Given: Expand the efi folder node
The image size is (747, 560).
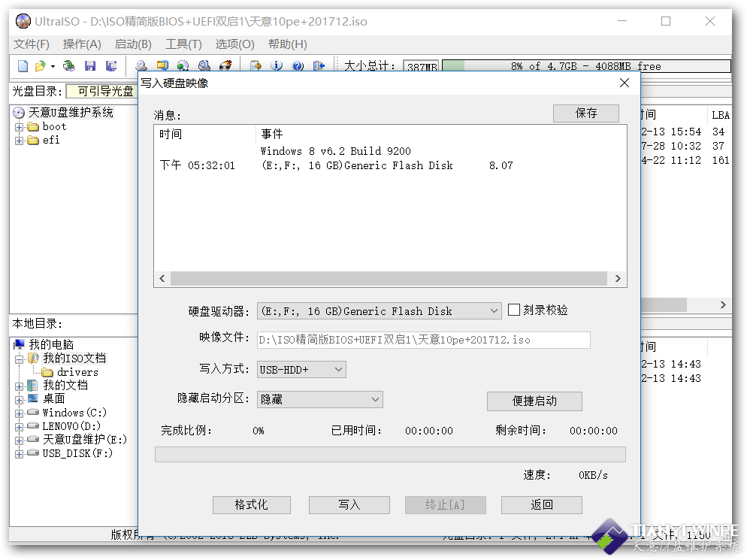Looking at the screenshot, I should [x=19, y=141].
